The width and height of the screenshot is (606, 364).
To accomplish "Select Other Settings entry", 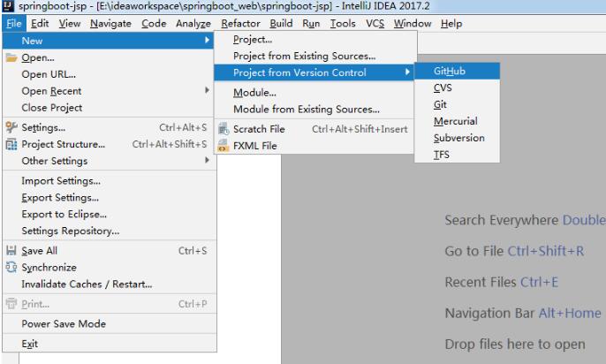I will point(108,161).
